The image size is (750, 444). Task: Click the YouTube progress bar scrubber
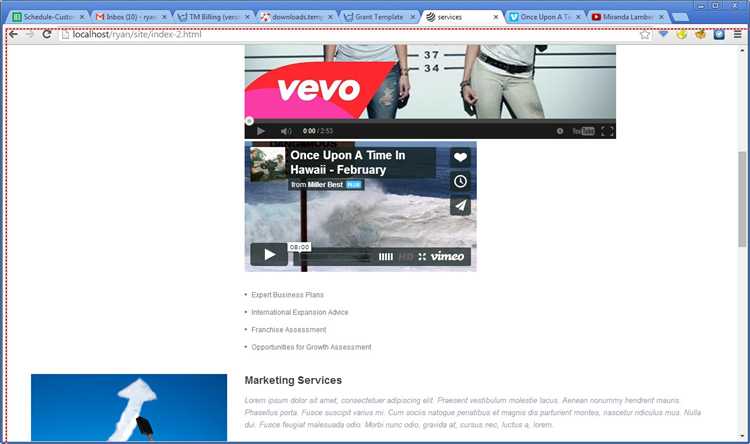[249, 121]
